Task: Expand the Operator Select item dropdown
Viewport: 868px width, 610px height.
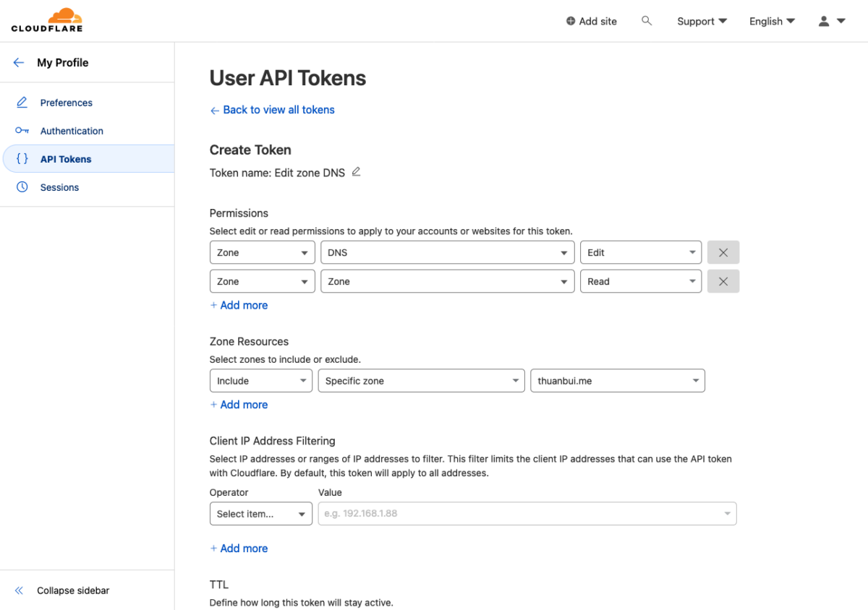Action: pyautogui.click(x=260, y=514)
